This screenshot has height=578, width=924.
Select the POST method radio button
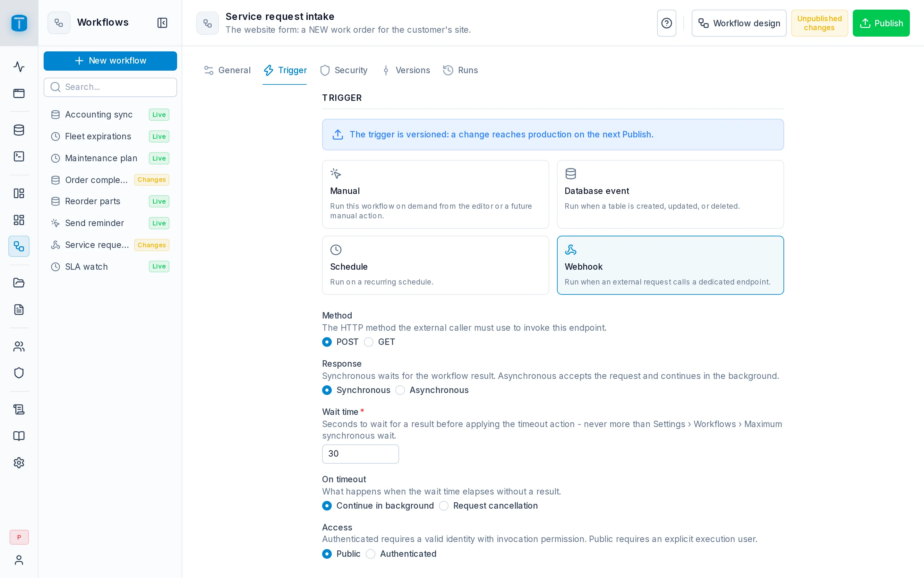pyautogui.click(x=327, y=342)
